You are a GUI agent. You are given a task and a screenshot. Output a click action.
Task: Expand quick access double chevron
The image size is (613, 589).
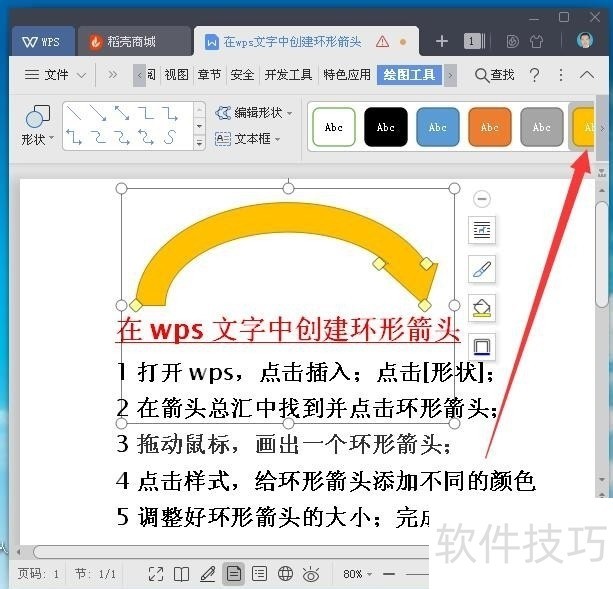click(113, 74)
